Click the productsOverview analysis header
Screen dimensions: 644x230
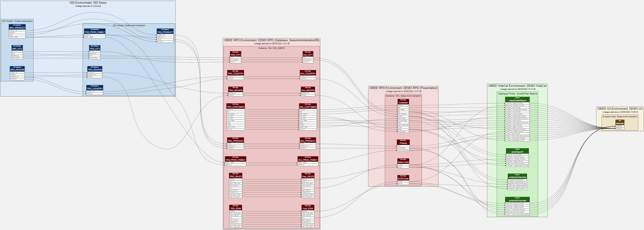(x=517, y=201)
